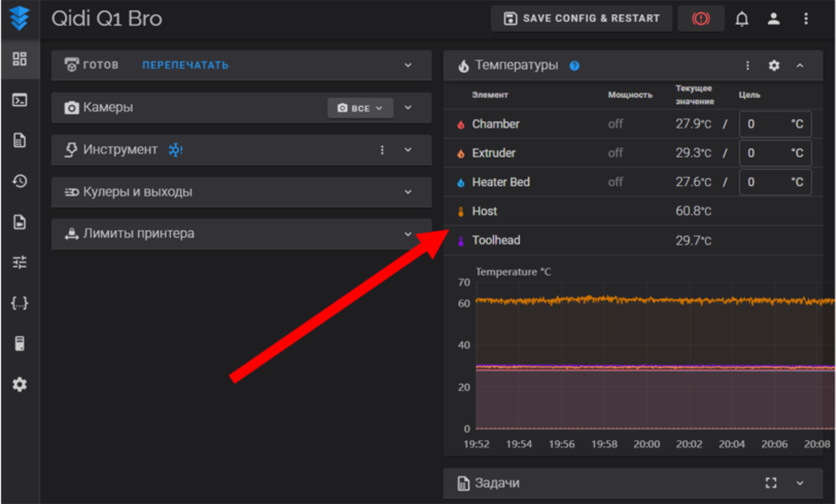Set Heater Bed target temperature field
This screenshot has width=836, height=504.
point(775,182)
